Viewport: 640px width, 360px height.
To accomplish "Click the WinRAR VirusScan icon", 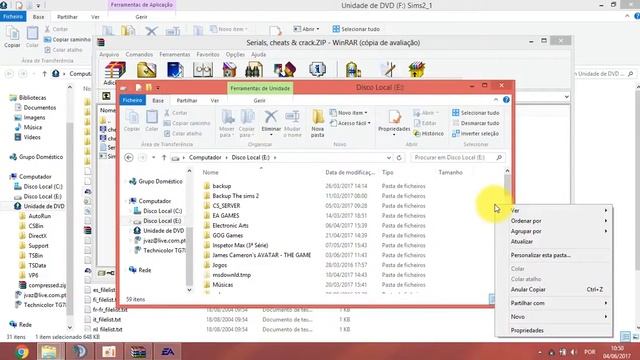I will [x=353, y=70].
